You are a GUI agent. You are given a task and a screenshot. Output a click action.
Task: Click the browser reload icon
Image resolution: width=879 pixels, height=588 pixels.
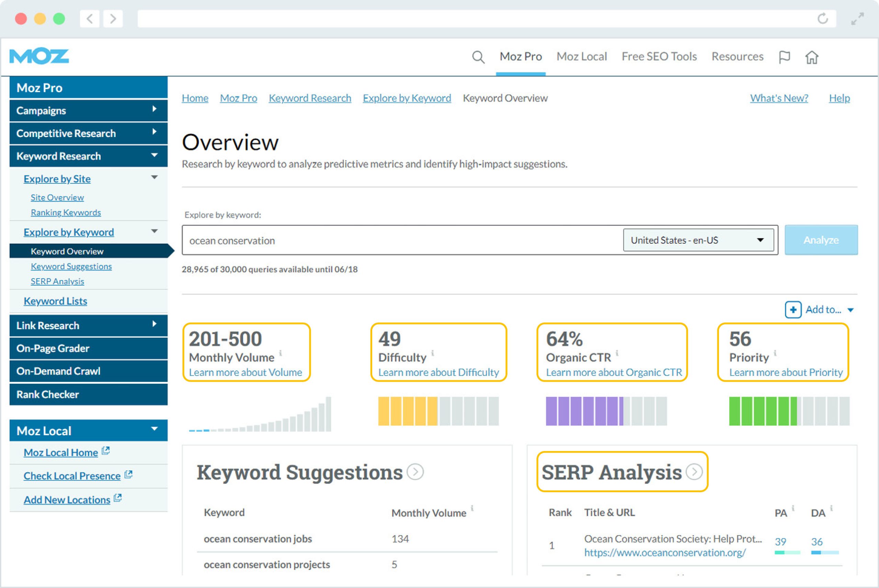pyautogui.click(x=822, y=19)
